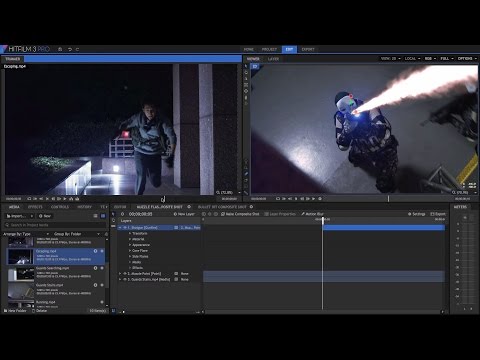Open info for Guards Searching.mp4 clip

pos(95,268)
